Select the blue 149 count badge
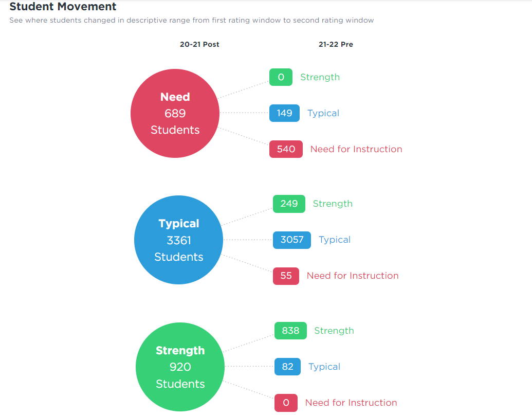Image resolution: width=532 pixels, height=415 pixels. [284, 113]
